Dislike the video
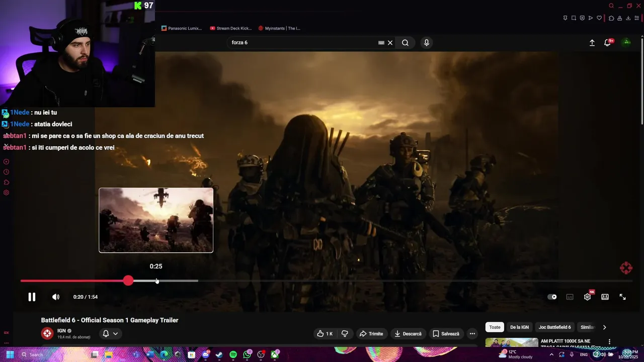The image size is (644, 362). click(345, 334)
